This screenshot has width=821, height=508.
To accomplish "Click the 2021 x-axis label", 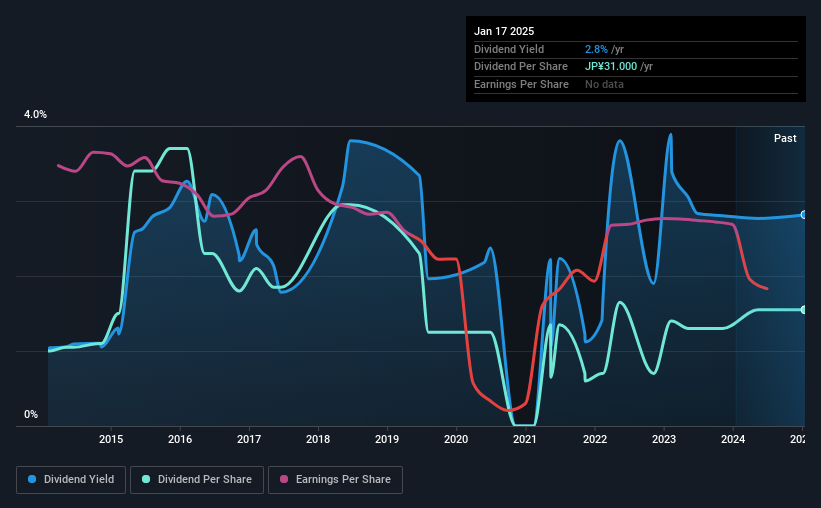I will pos(525,439).
